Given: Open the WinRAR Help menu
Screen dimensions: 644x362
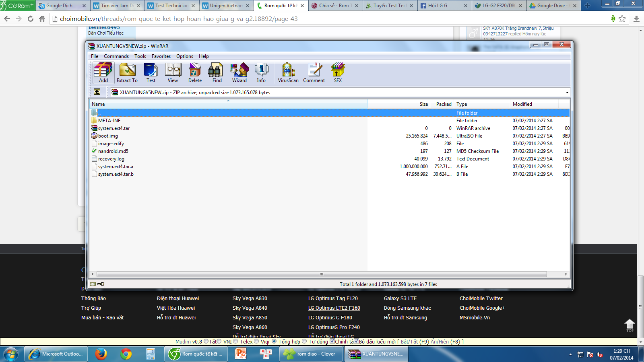Looking at the screenshot, I should click(204, 56).
